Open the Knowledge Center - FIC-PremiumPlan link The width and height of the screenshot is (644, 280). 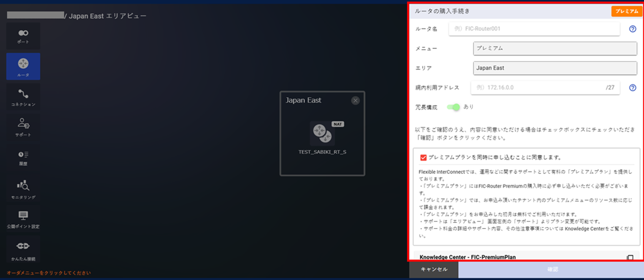(467, 257)
